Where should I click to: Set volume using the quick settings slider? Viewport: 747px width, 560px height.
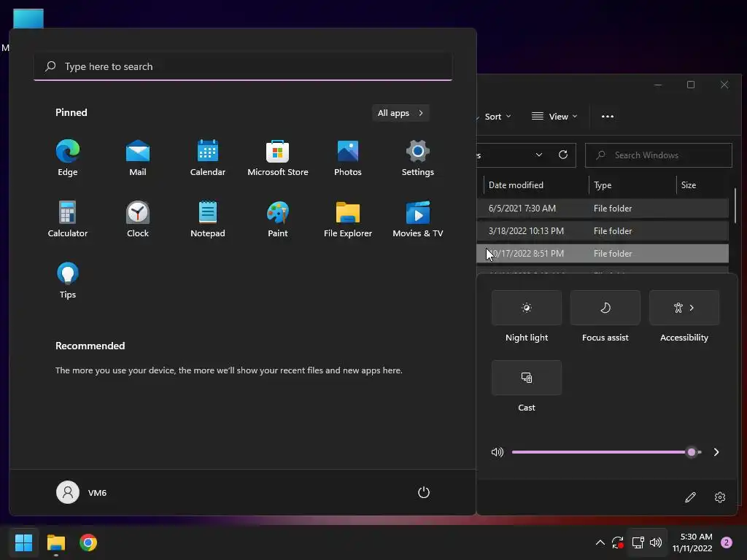[606, 452]
